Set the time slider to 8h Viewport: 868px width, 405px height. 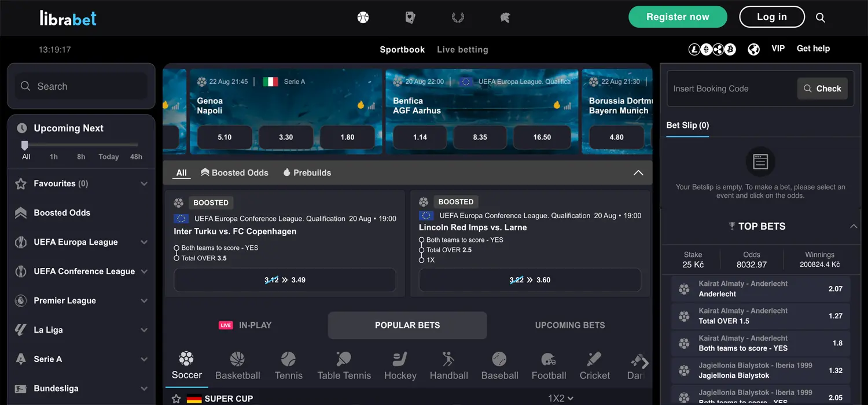(x=81, y=157)
